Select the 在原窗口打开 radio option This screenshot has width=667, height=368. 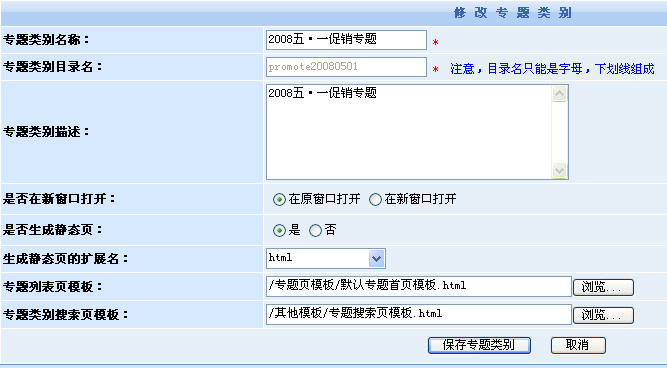279,199
